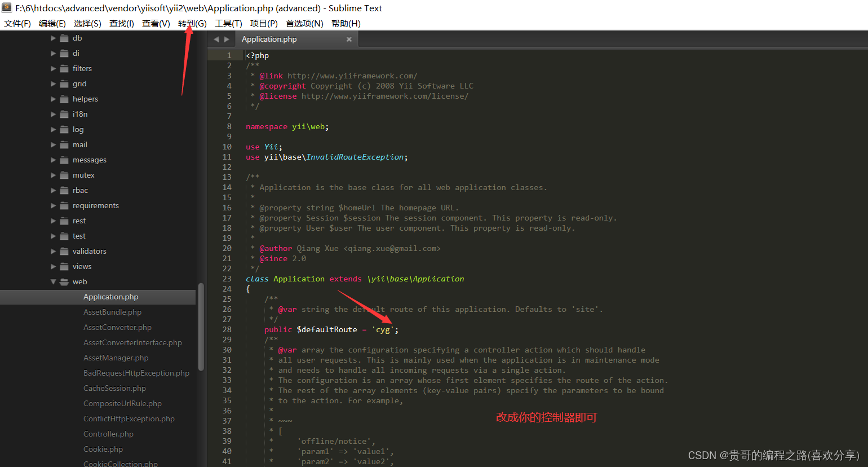This screenshot has height=467, width=868.
Task: Click 'namespace' keyword on line 8
Action: coord(267,126)
